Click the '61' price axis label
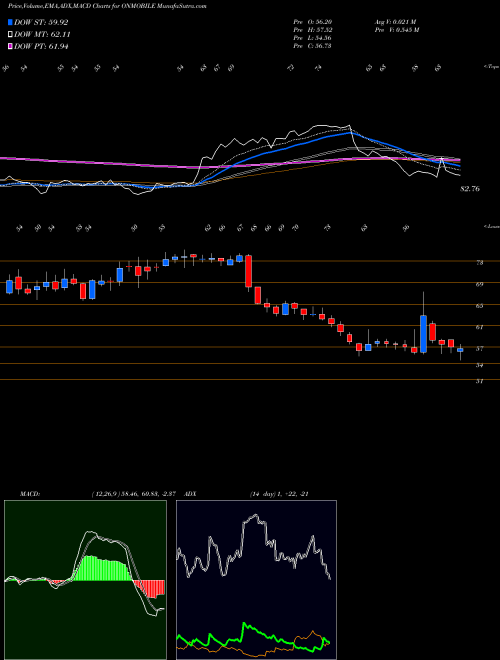The image size is (500, 660). point(479,327)
